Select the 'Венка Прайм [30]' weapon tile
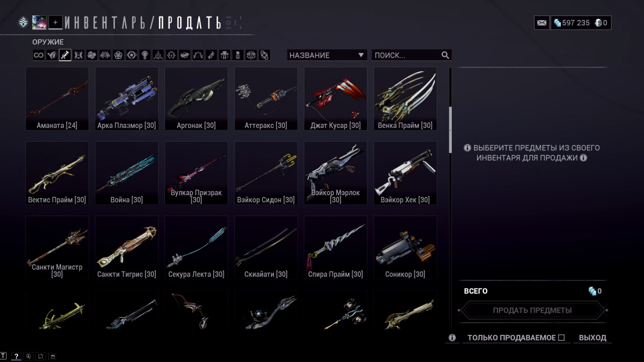Screen dimensions: 644x362 coord(406,99)
